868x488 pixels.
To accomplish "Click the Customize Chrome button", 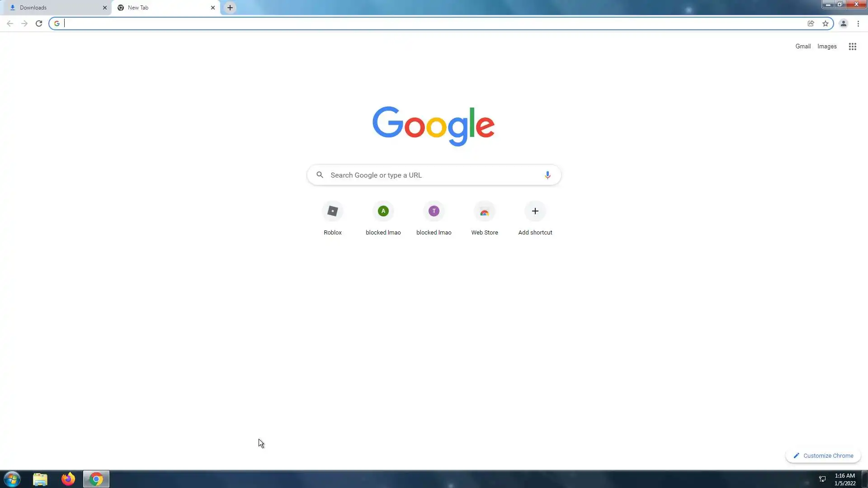I will 823,455.
